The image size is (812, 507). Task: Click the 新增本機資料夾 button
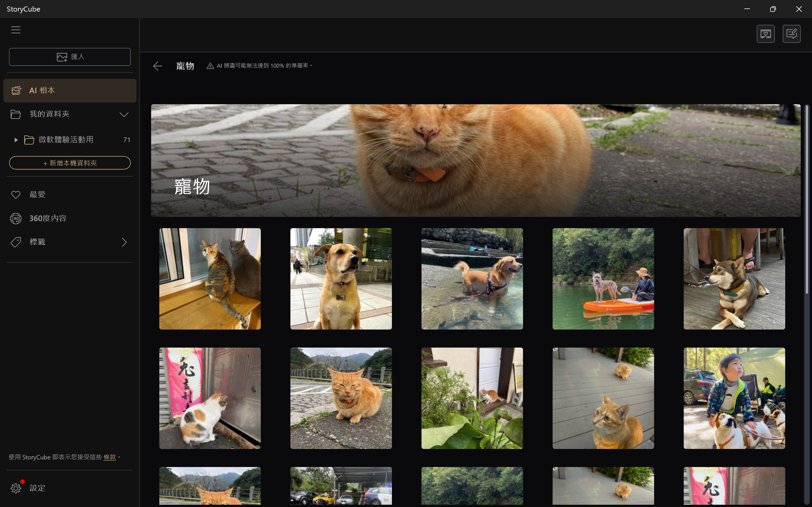tap(70, 163)
